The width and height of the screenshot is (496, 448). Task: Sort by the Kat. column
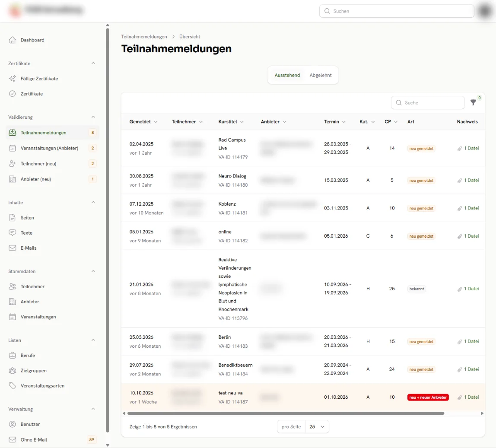click(367, 122)
